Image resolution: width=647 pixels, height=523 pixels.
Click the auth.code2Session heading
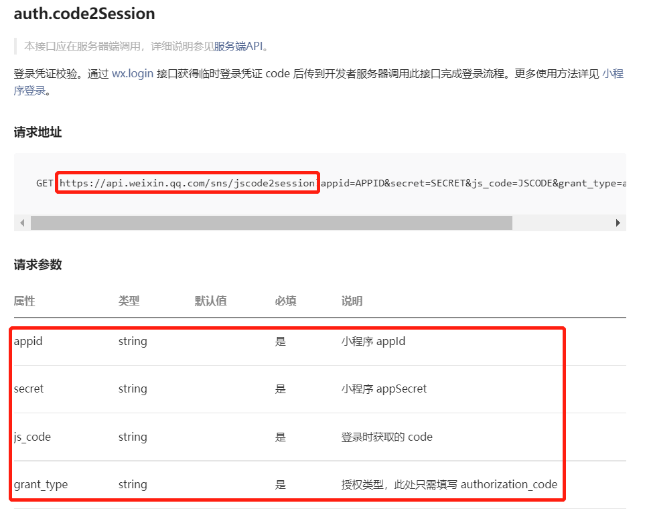pos(84,14)
